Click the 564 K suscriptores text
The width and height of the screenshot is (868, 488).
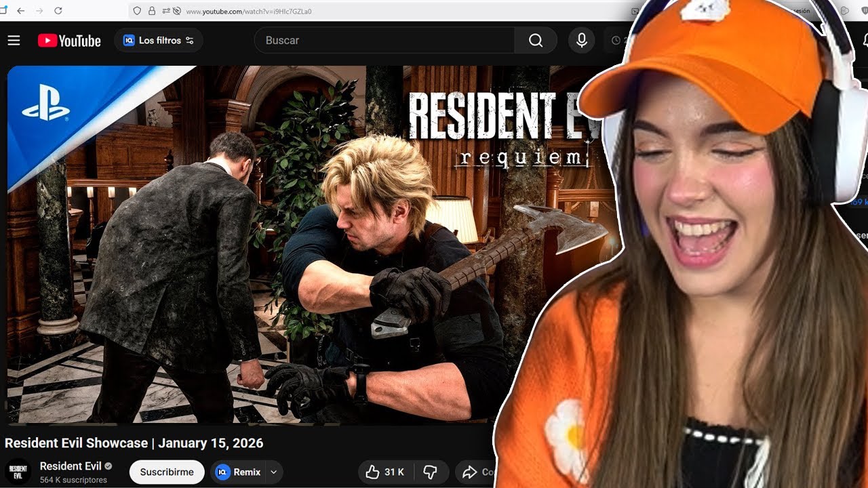(73, 480)
